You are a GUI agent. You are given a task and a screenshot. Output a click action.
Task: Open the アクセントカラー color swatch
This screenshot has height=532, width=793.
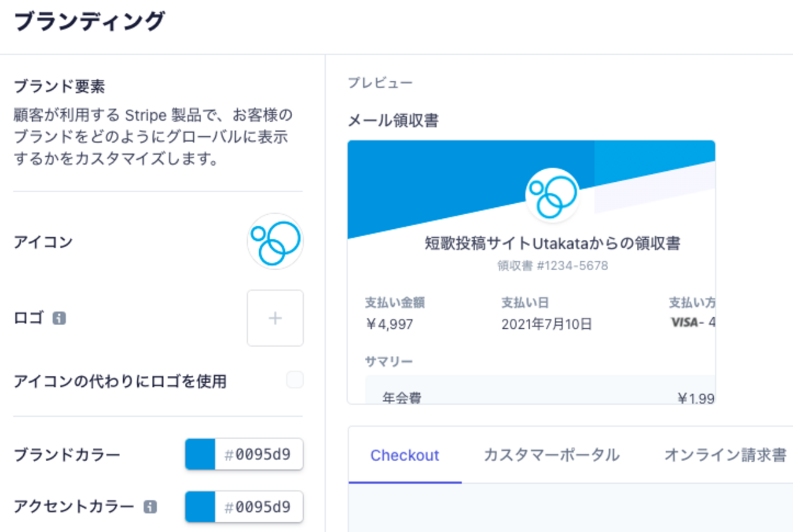pos(200,506)
